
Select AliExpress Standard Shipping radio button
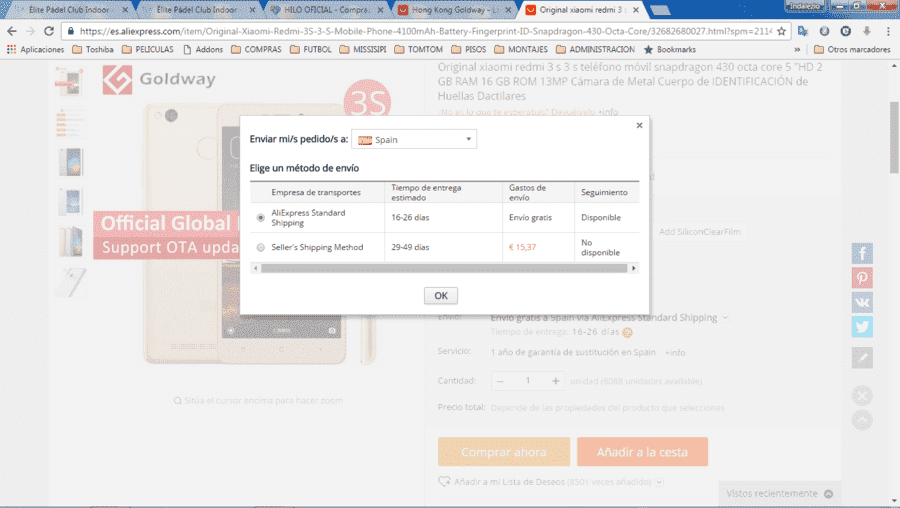tap(261, 218)
